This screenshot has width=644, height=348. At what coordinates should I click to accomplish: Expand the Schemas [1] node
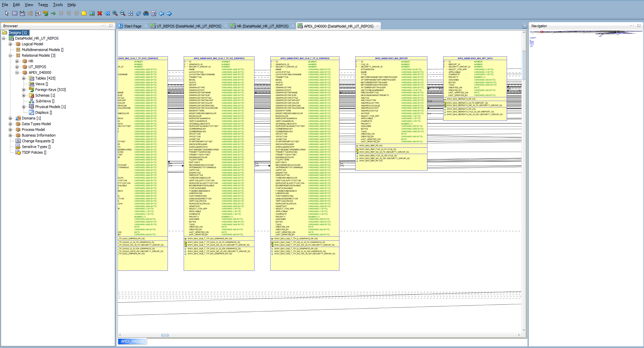click(x=24, y=95)
